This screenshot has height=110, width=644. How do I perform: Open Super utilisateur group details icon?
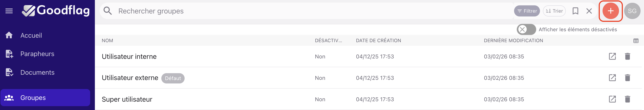pos(612,99)
